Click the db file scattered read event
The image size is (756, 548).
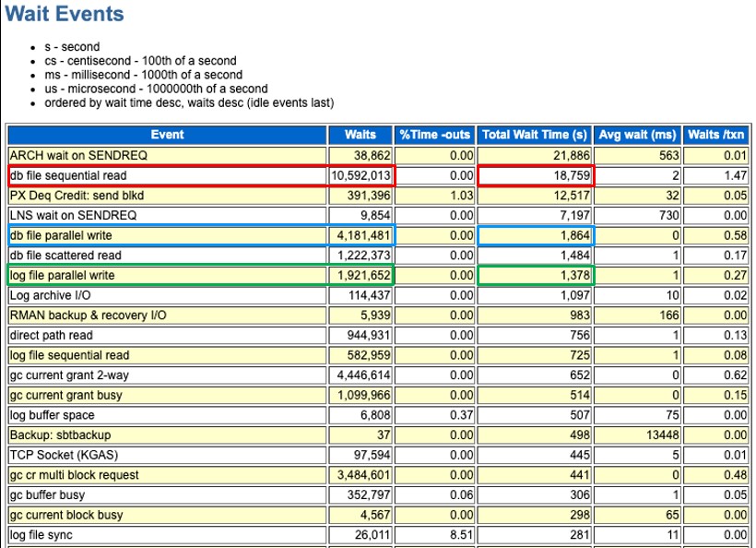tap(65, 256)
